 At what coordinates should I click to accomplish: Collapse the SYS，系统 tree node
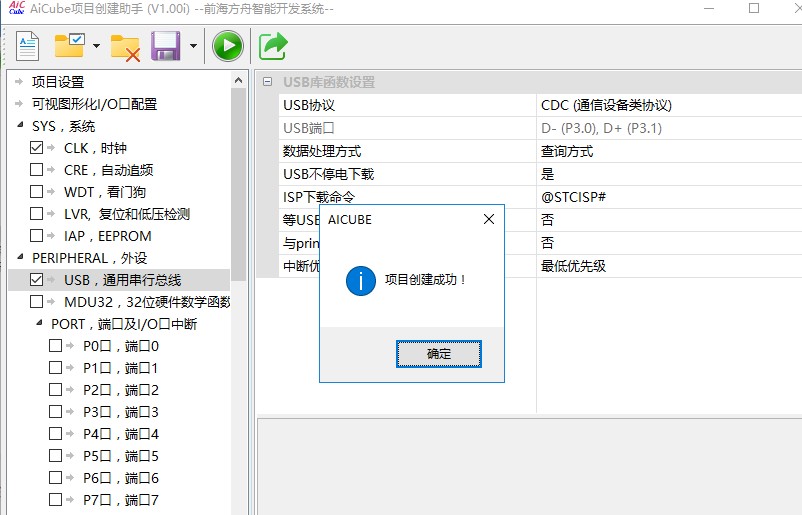(x=20, y=124)
